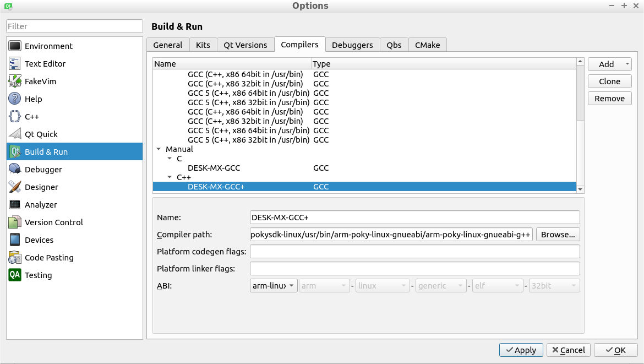Collapse the Manual compilers tree node
Screen dimensions: 644x364
pyautogui.click(x=159, y=149)
